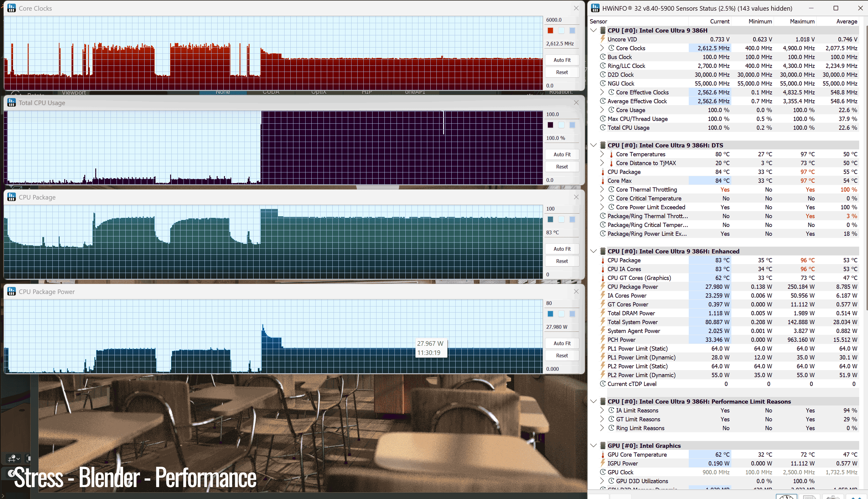868x499 pixels.
Task: Collapse the CPU Enhanced sensor group
Action: coord(594,251)
